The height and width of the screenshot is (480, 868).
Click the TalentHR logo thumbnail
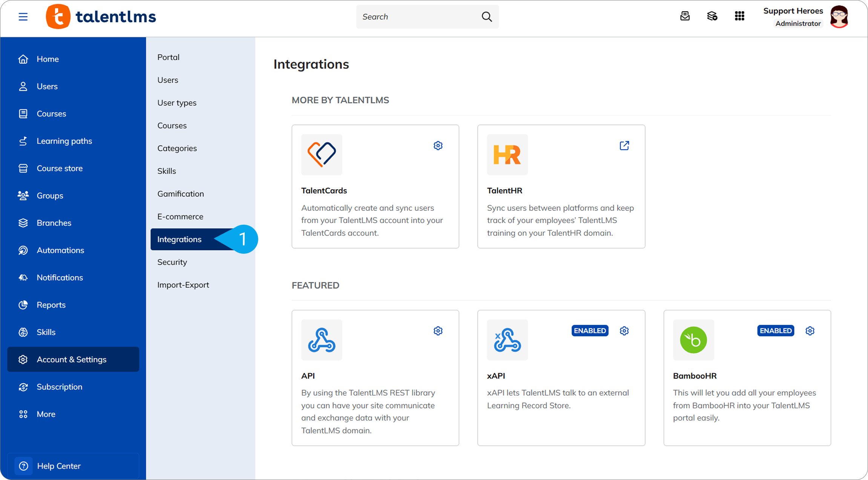click(507, 155)
